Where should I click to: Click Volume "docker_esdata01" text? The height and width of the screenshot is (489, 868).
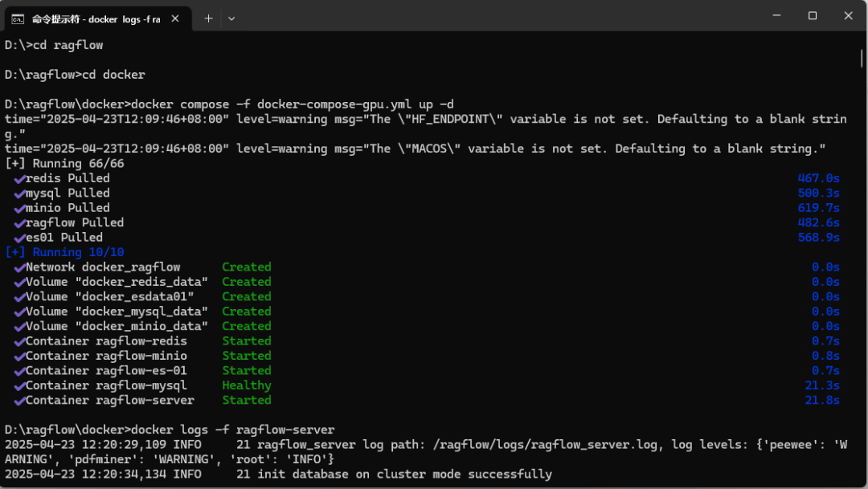pyautogui.click(x=109, y=296)
